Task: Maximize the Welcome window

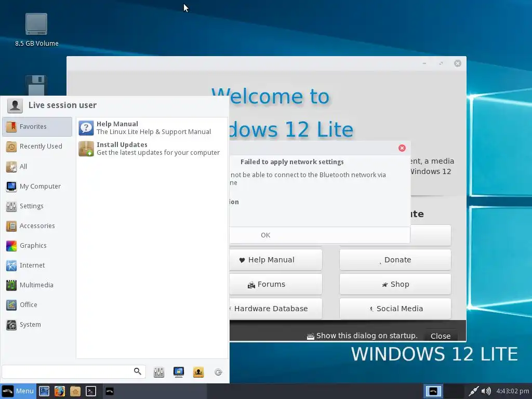Action: point(441,63)
